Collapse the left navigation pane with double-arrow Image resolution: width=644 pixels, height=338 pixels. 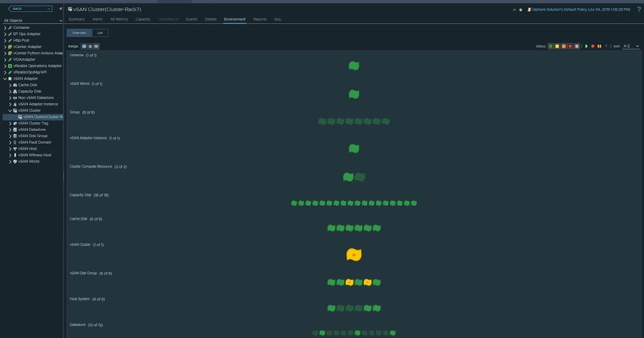pos(61,9)
